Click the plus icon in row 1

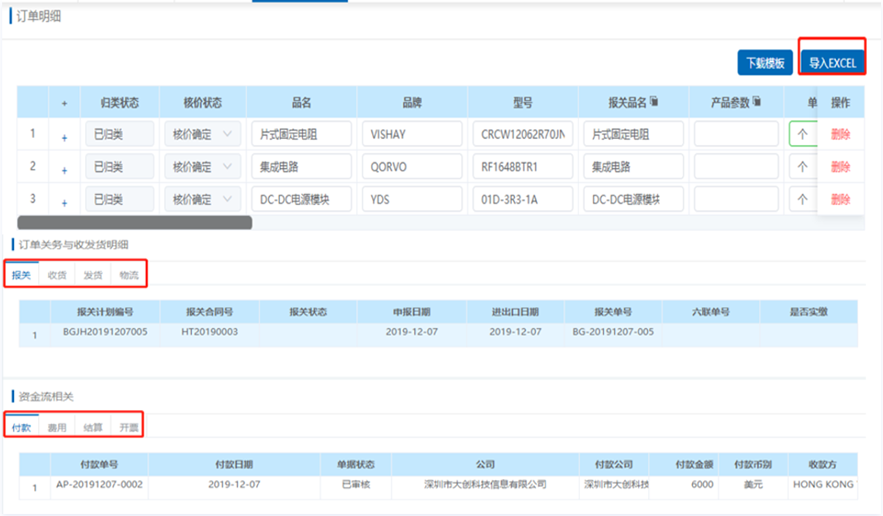coord(65,137)
